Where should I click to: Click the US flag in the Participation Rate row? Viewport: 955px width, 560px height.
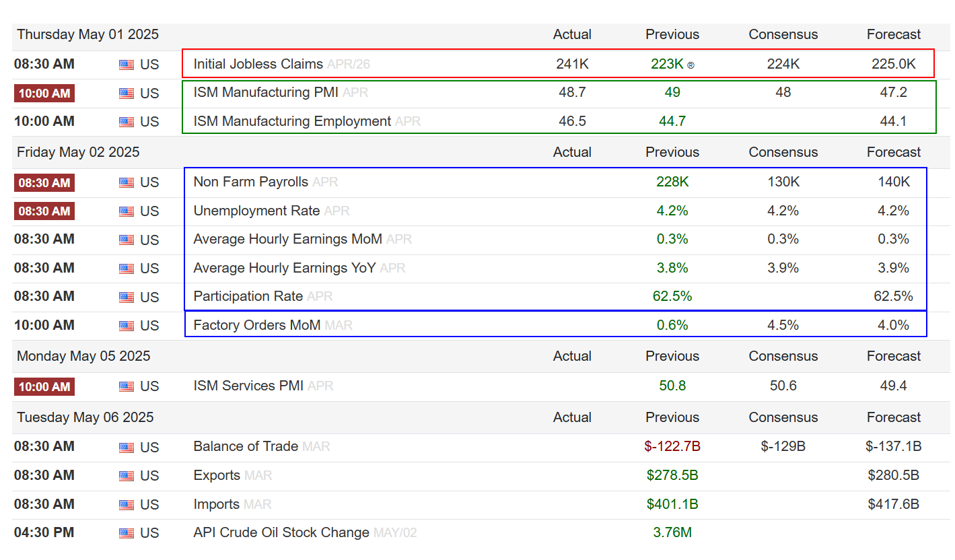click(127, 297)
